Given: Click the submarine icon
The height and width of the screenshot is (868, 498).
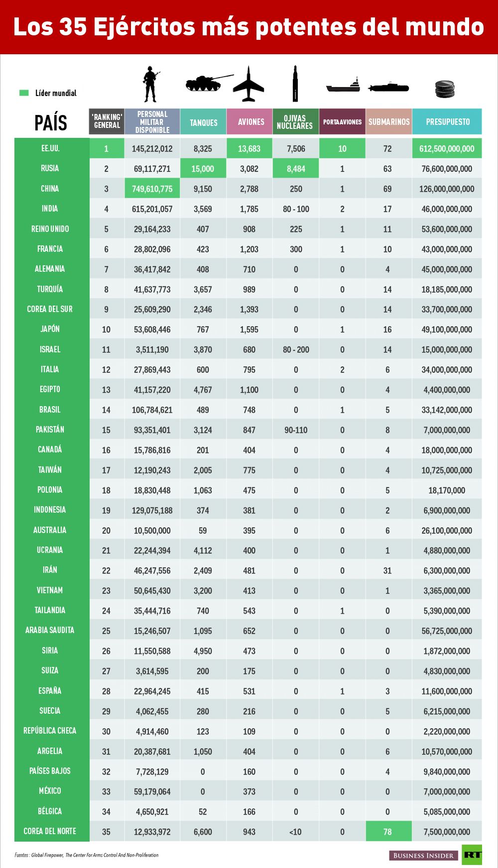Looking at the screenshot, I should (x=388, y=87).
